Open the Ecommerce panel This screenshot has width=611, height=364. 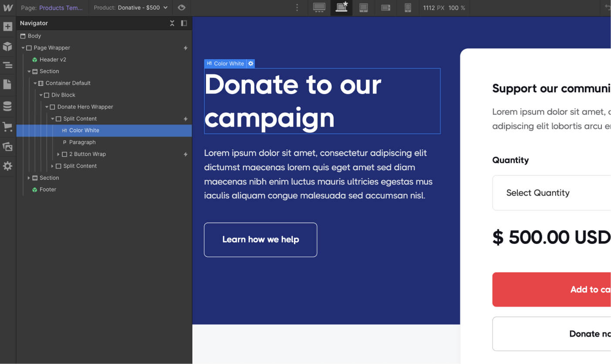point(8,127)
